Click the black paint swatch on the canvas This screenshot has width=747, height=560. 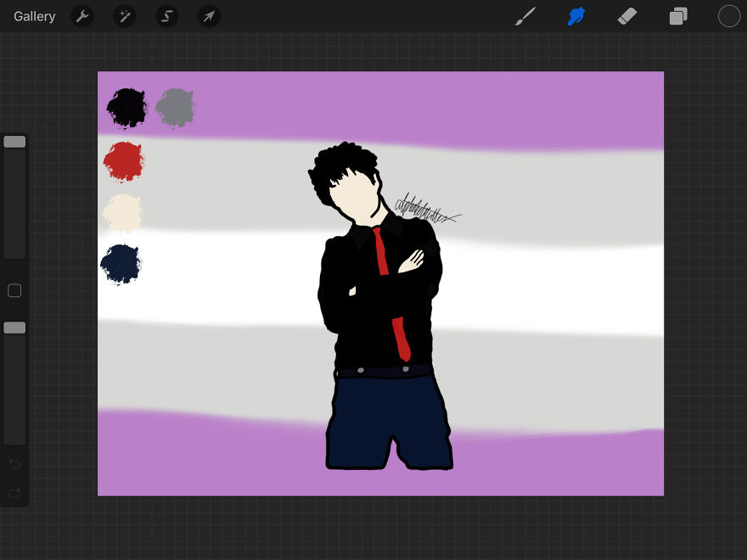point(125,106)
